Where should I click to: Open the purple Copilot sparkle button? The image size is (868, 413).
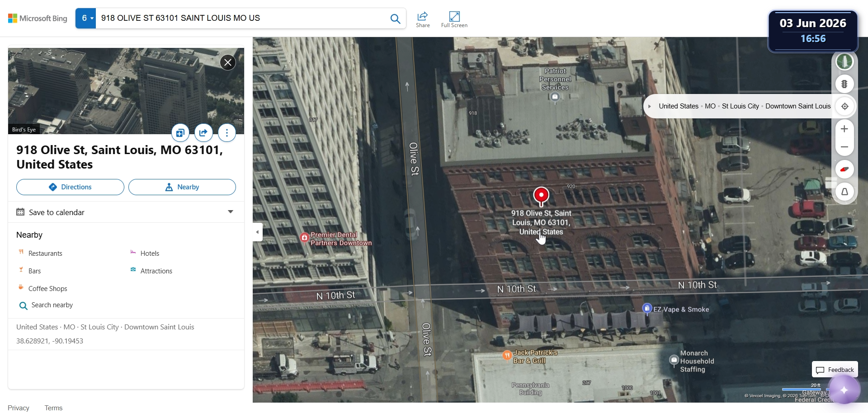coord(844,390)
